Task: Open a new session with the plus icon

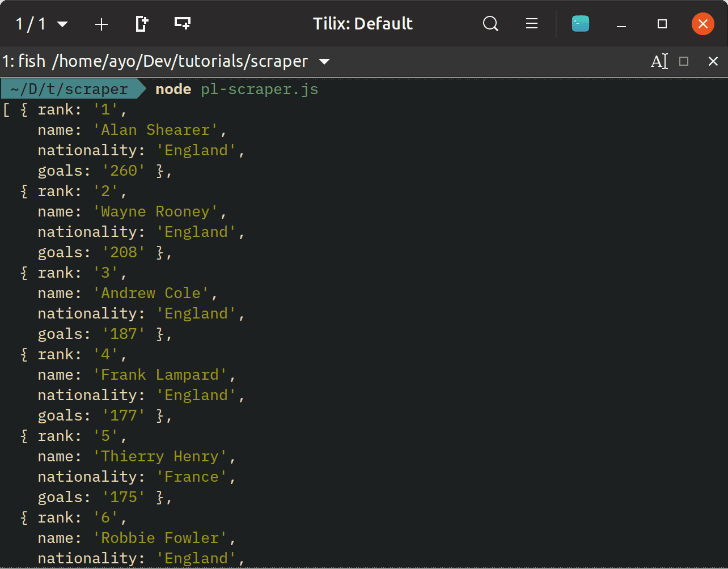Action: coord(101,24)
